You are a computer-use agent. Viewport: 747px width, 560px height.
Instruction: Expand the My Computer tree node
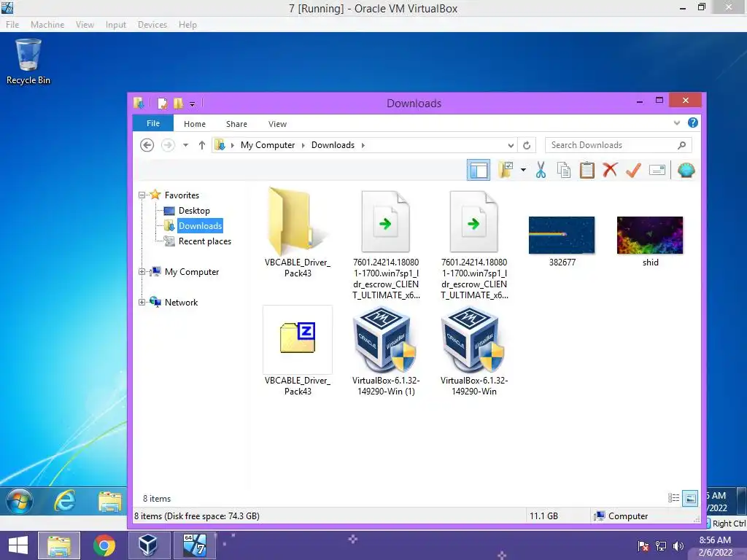pyautogui.click(x=142, y=271)
